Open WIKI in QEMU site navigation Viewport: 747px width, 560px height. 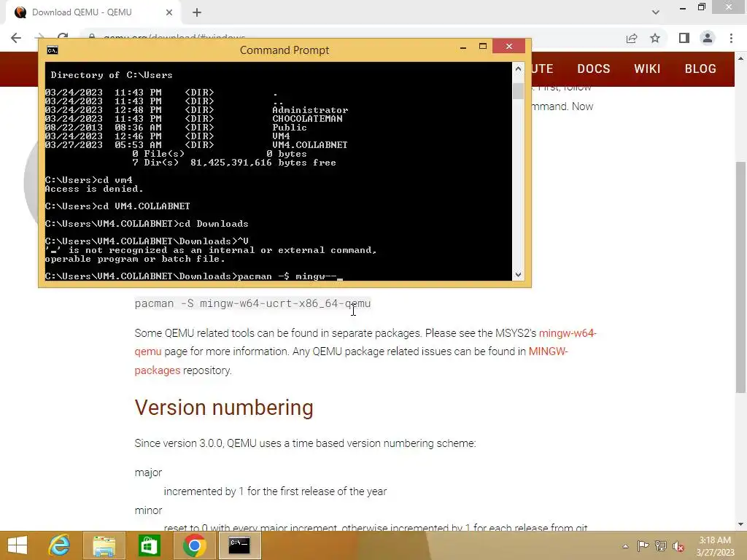pos(647,69)
